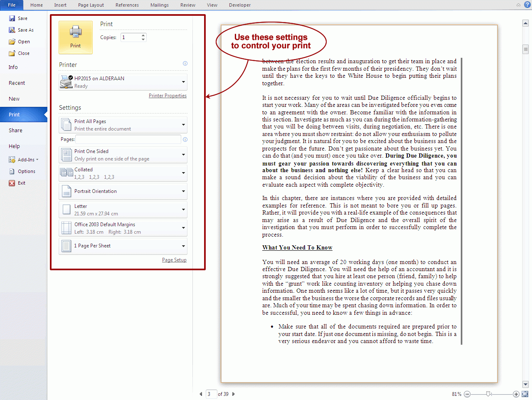Viewport: 532px width, 400px height.
Task: Expand the Print All Pages dropdown
Action: click(x=183, y=124)
